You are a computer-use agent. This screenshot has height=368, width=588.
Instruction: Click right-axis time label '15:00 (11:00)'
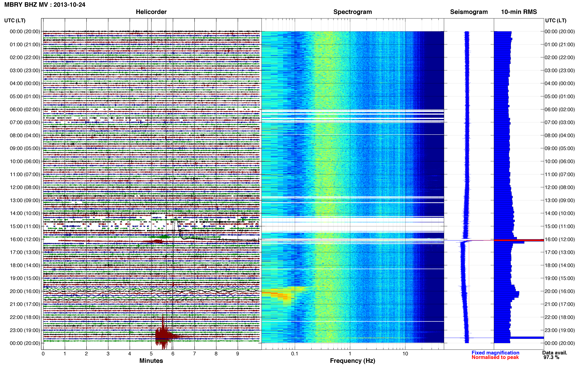click(x=560, y=226)
